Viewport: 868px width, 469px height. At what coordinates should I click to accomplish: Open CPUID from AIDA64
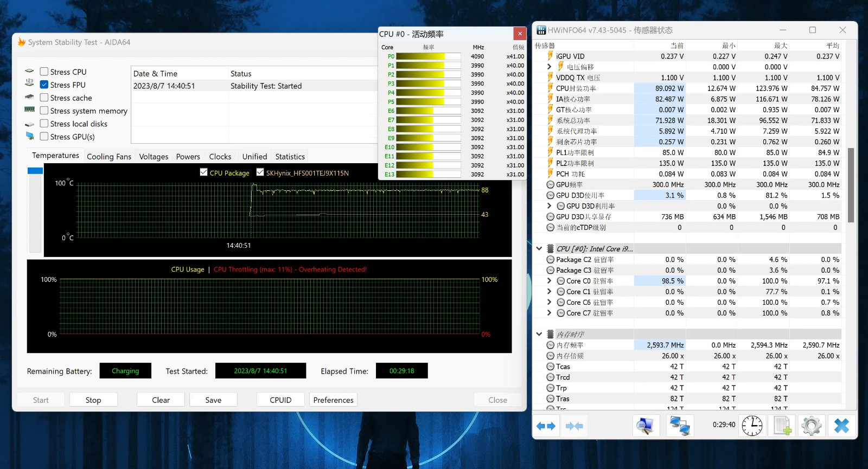(x=280, y=400)
